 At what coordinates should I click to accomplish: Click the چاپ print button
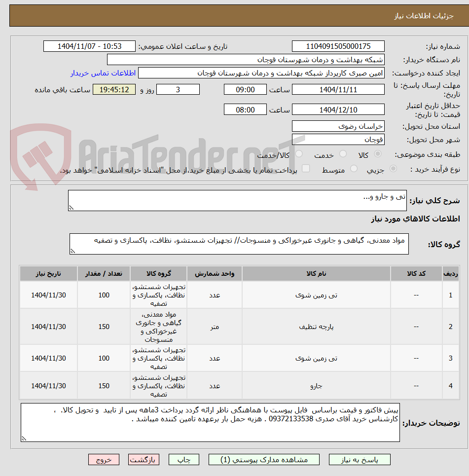(183, 460)
